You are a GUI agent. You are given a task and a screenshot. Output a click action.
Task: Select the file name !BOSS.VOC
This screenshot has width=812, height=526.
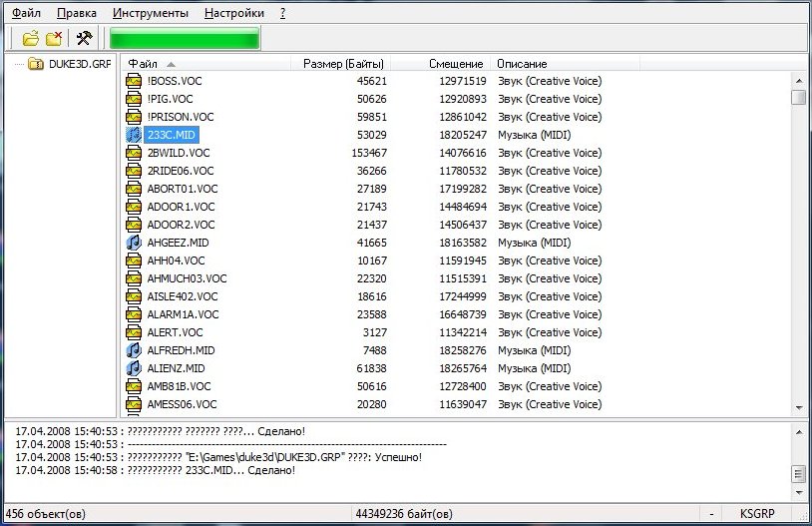[175, 81]
